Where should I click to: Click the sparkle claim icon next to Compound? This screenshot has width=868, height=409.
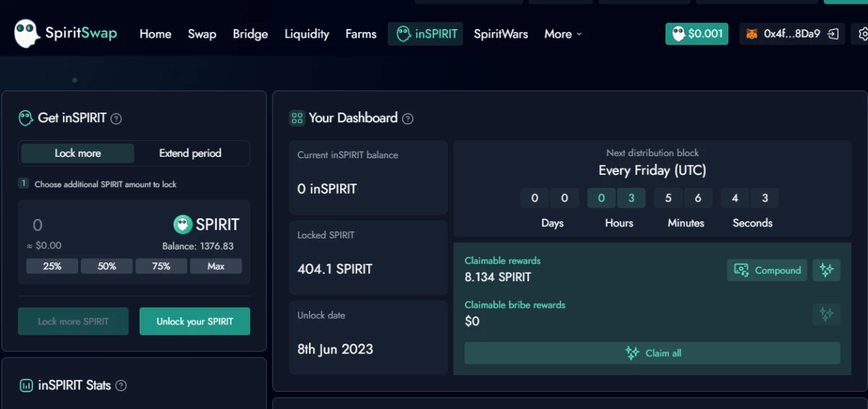pyautogui.click(x=826, y=270)
